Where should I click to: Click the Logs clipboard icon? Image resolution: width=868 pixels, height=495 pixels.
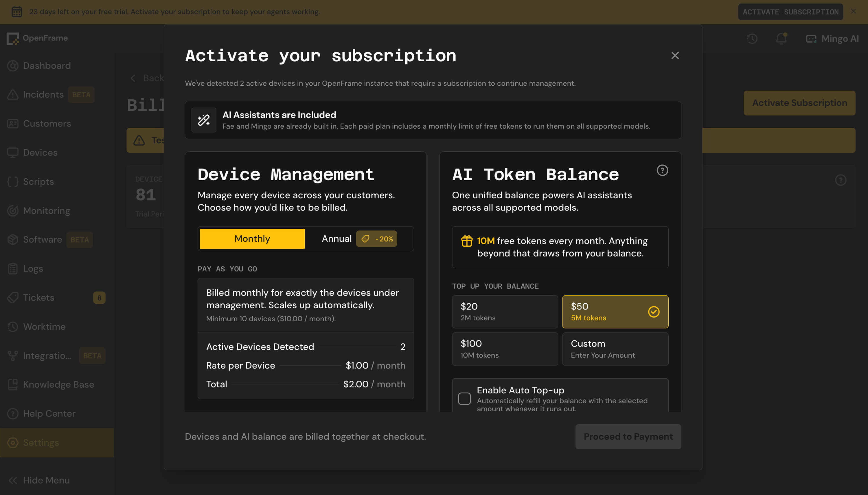pos(12,269)
